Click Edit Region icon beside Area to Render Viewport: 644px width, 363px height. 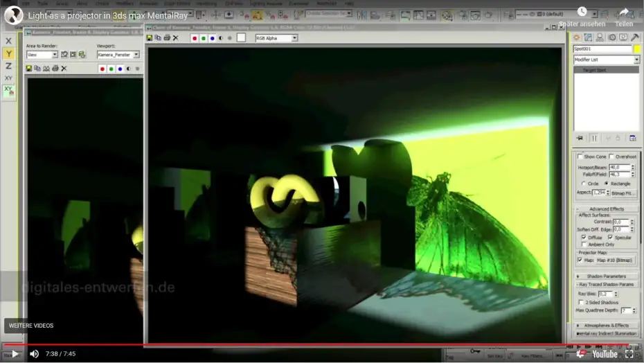64,55
